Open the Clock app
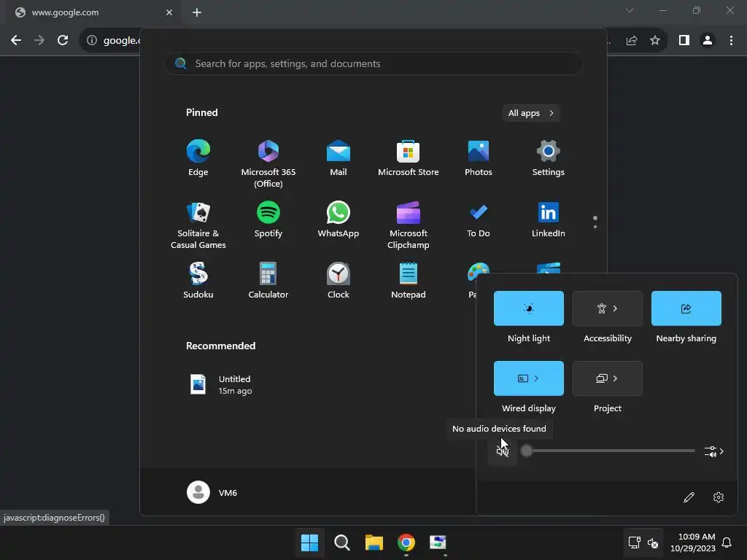Image resolution: width=747 pixels, height=560 pixels. pyautogui.click(x=338, y=281)
